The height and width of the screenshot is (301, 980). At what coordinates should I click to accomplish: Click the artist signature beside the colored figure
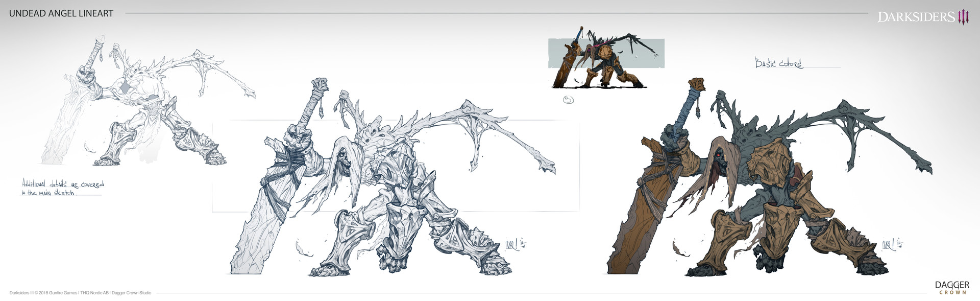pos(892,244)
